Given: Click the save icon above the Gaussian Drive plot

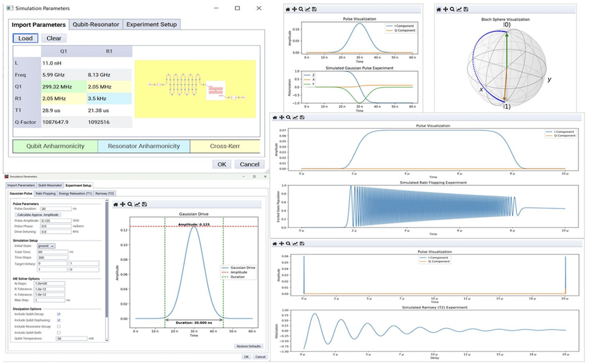Looking at the screenshot, I should point(144,204).
